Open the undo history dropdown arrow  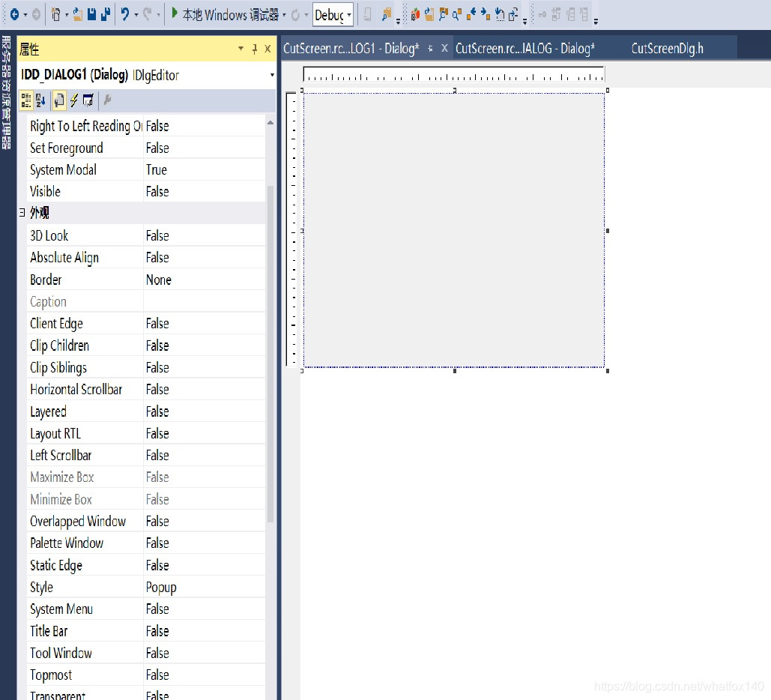(136, 15)
